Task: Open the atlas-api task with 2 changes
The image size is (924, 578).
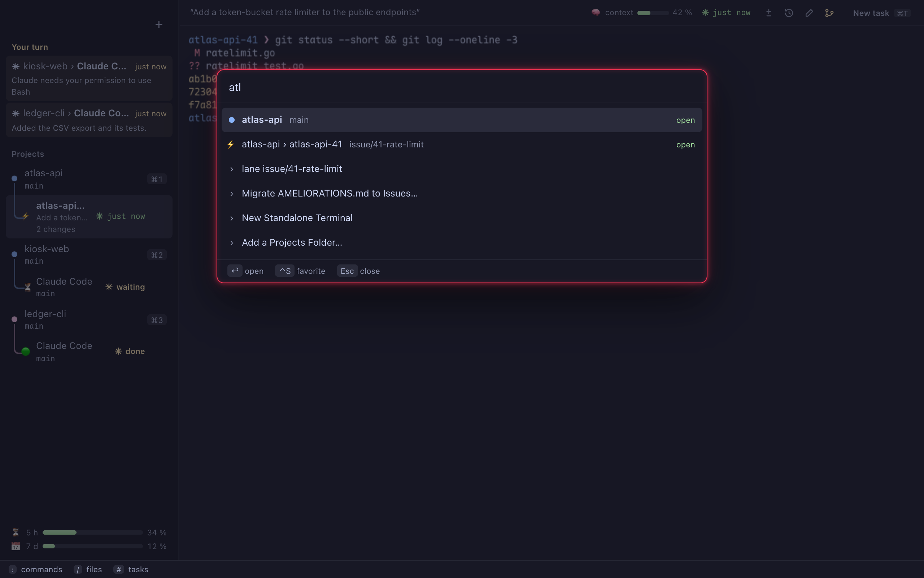Action: (x=89, y=217)
